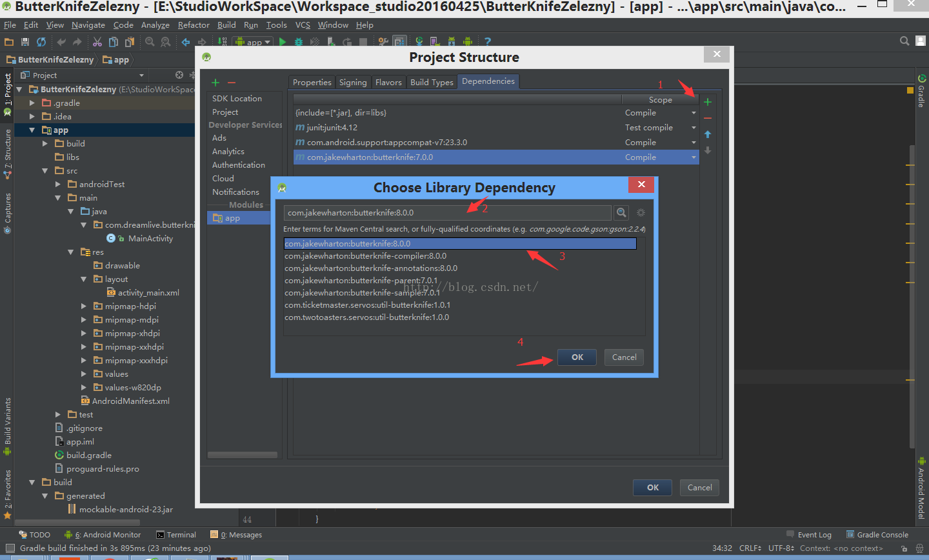Image resolution: width=929 pixels, height=560 pixels.
Task: Start debugging with the bug icon
Action: (299, 42)
